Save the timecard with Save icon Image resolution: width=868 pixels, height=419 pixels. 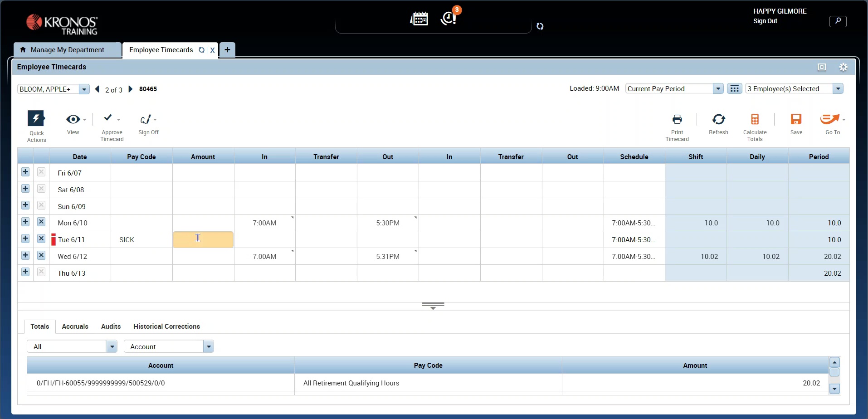pyautogui.click(x=796, y=119)
